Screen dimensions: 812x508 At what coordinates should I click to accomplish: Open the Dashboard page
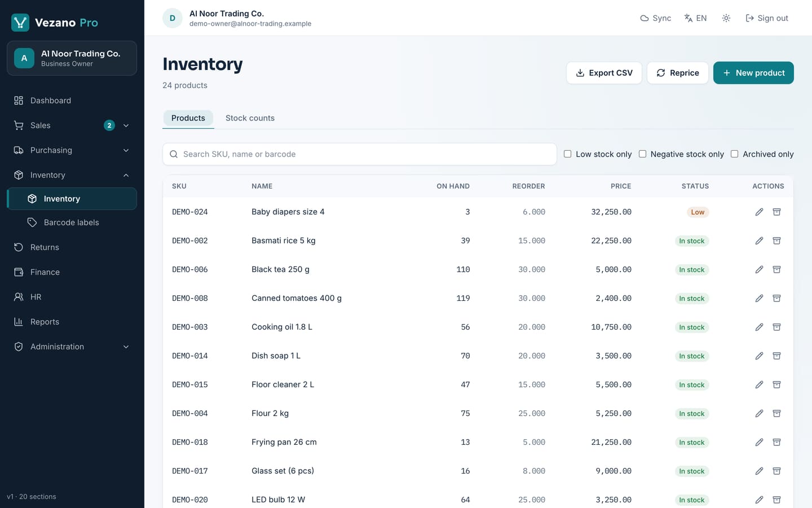(x=72, y=100)
